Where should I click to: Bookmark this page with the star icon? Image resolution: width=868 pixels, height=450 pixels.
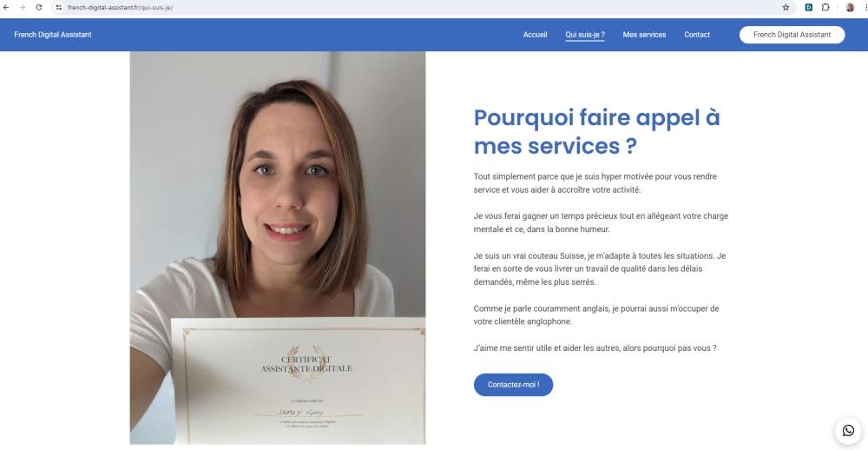coord(786,7)
